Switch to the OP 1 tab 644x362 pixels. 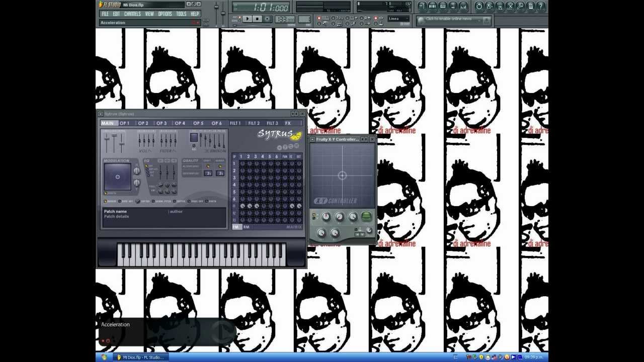(x=124, y=123)
